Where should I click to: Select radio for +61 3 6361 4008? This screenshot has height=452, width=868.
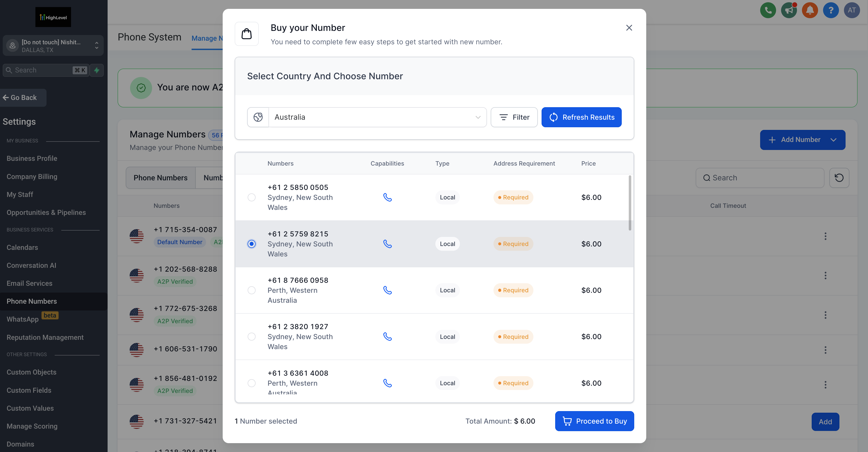click(x=251, y=383)
